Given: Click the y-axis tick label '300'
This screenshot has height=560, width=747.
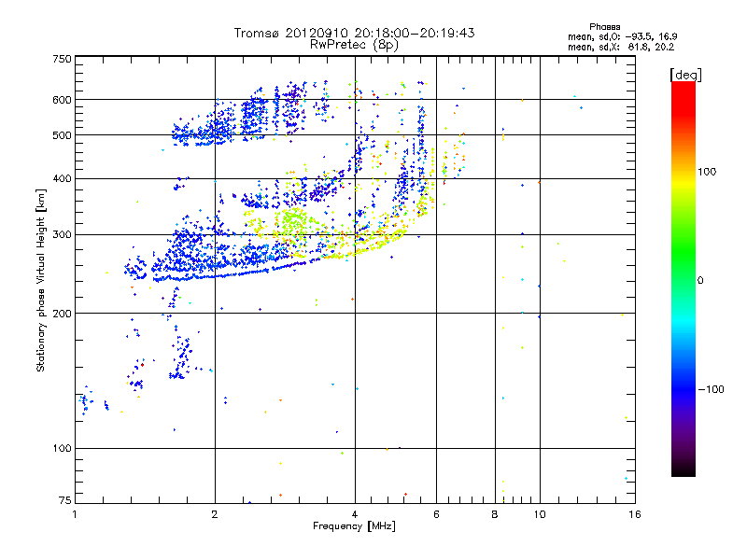Looking at the screenshot, I should (62, 235).
